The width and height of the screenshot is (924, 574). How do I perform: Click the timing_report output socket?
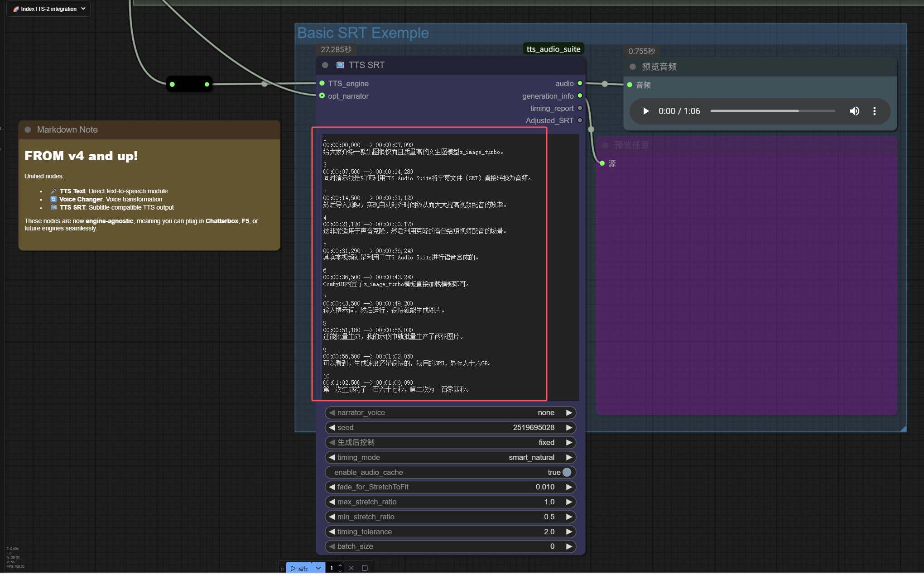click(580, 108)
